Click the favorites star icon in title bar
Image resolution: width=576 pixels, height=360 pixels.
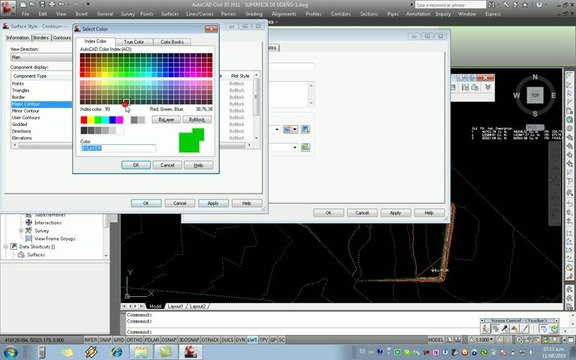(525, 5)
